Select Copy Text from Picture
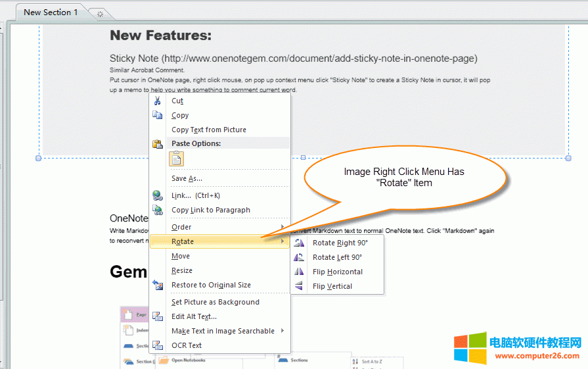The height and width of the screenshot is (369, 588). [208, 130]
